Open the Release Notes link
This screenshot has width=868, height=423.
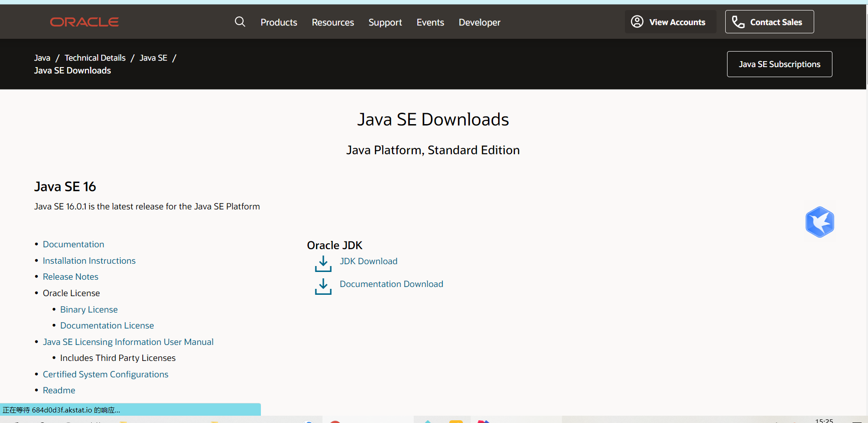(70, 277)
